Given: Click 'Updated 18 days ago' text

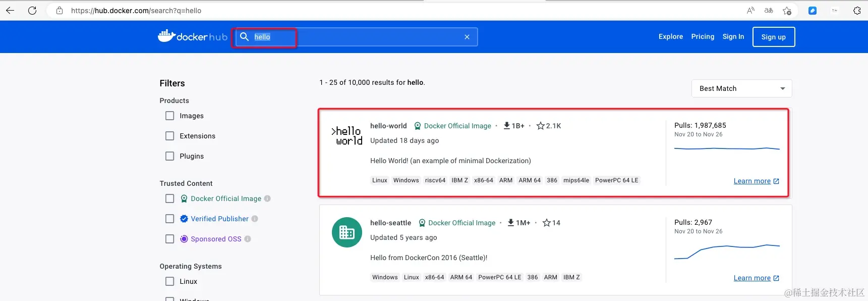Looking at the screenshot, I should (404, 140).
